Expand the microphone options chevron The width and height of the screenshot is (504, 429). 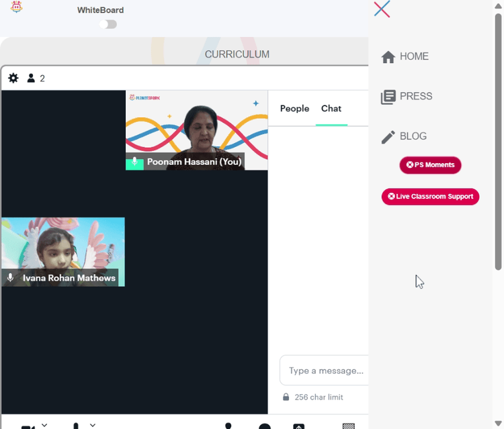click(93, 425)
